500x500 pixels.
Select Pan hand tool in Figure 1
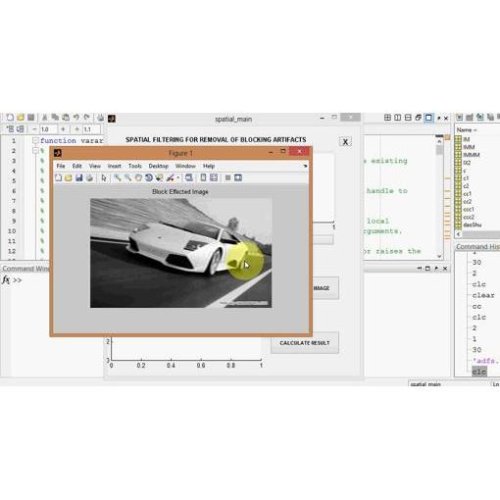point(138,178)
